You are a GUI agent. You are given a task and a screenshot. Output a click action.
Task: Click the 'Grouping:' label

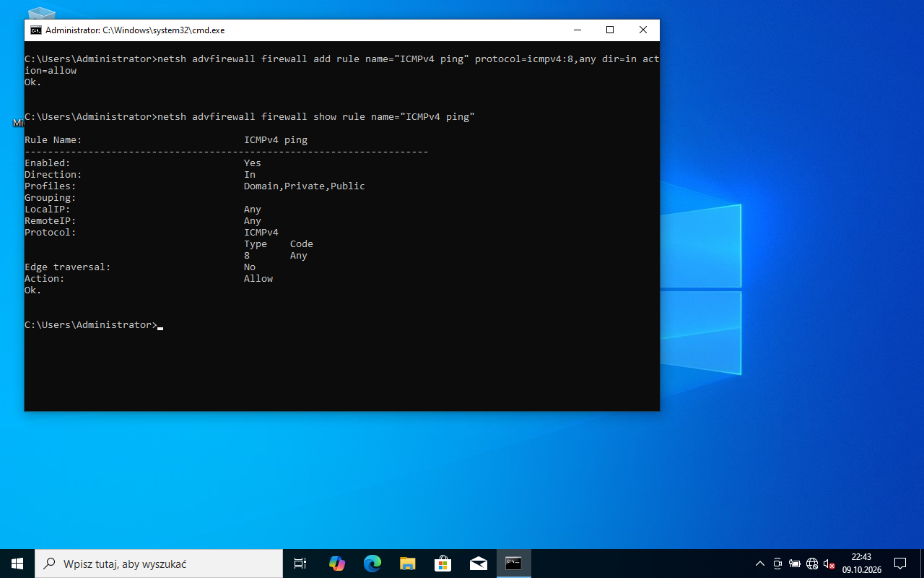(x=51, y=198)
